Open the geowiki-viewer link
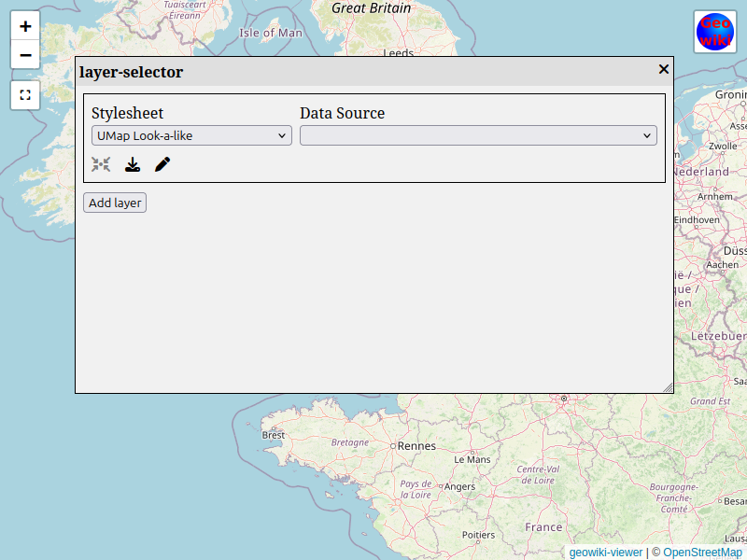747x560 pixels. click(x=606, y=553)
